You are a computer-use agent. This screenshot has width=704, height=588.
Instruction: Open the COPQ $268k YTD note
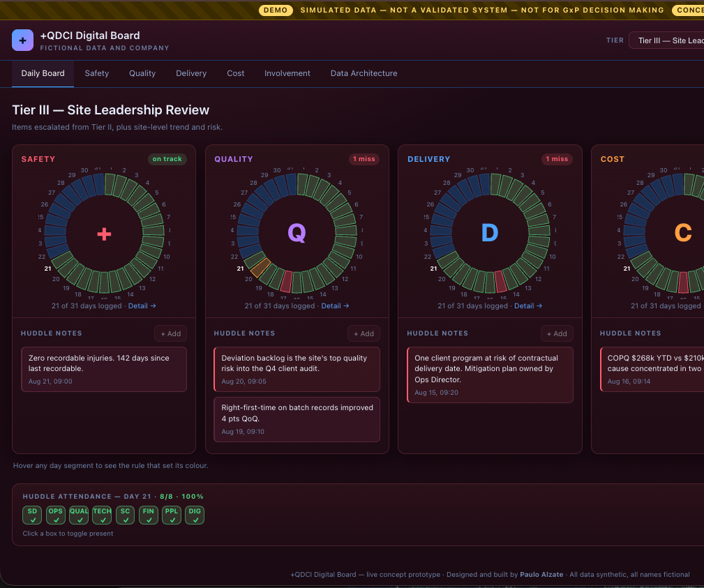coord(652,370)
